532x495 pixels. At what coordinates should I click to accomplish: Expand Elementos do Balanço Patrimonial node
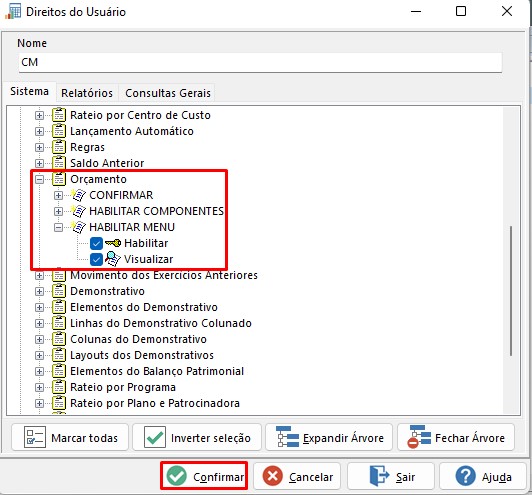pos(39,371)
